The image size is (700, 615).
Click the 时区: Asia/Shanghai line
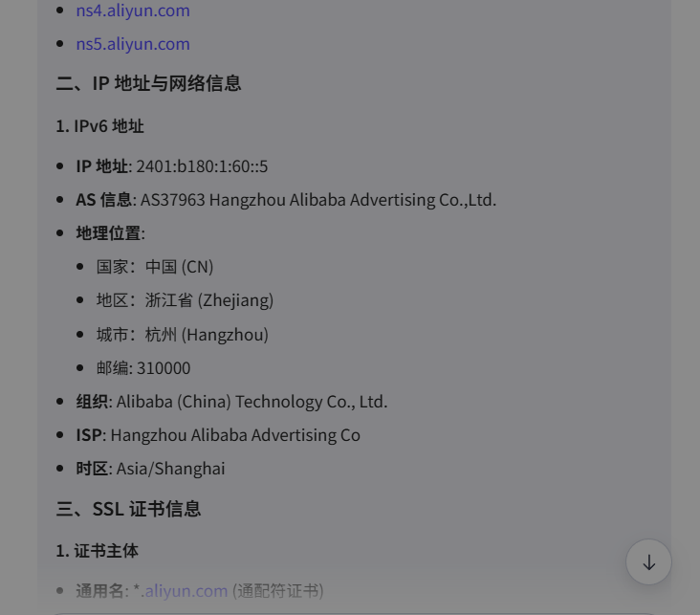(150, 469)
